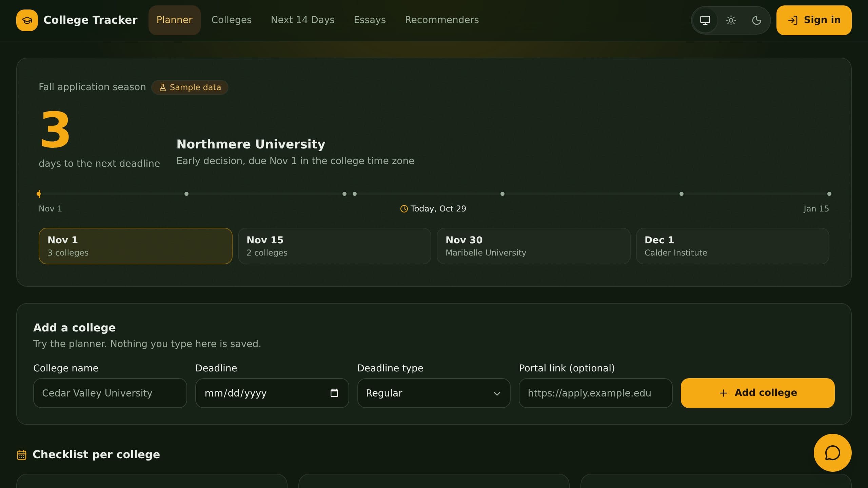Click the graduation cap logo icon
The width and height of the screenshot is (868, 488).
point(27,20)
